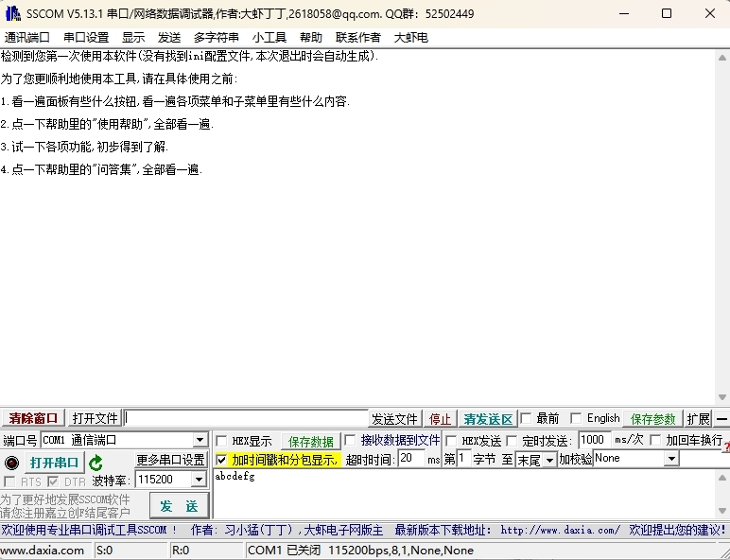Enable the HEX显示 checkbox

(x=221, y=441)
